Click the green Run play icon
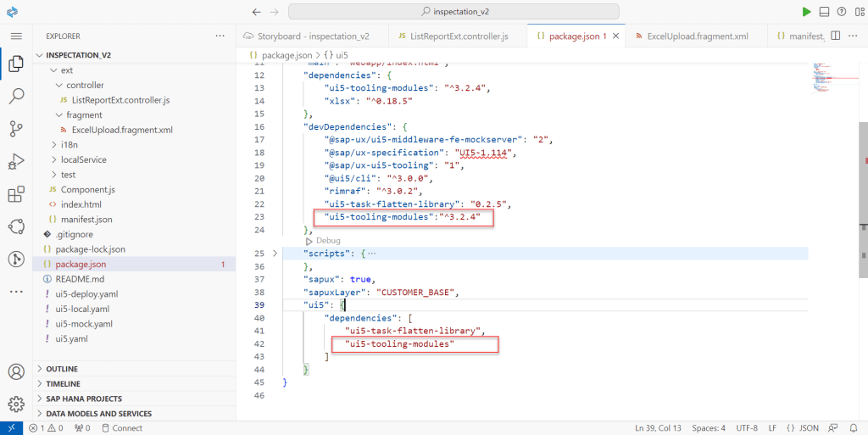This screenshot has height=435, width=868. [x=806, y=11]
